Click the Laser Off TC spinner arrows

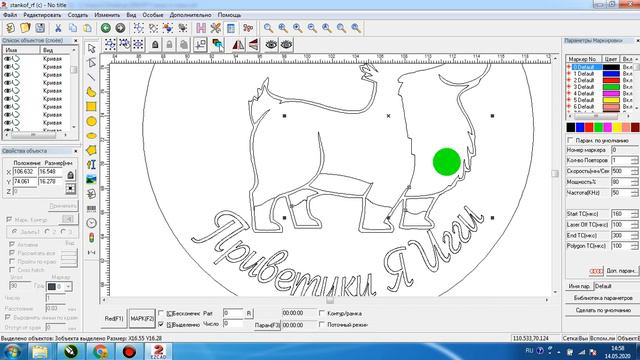[634, 224]
